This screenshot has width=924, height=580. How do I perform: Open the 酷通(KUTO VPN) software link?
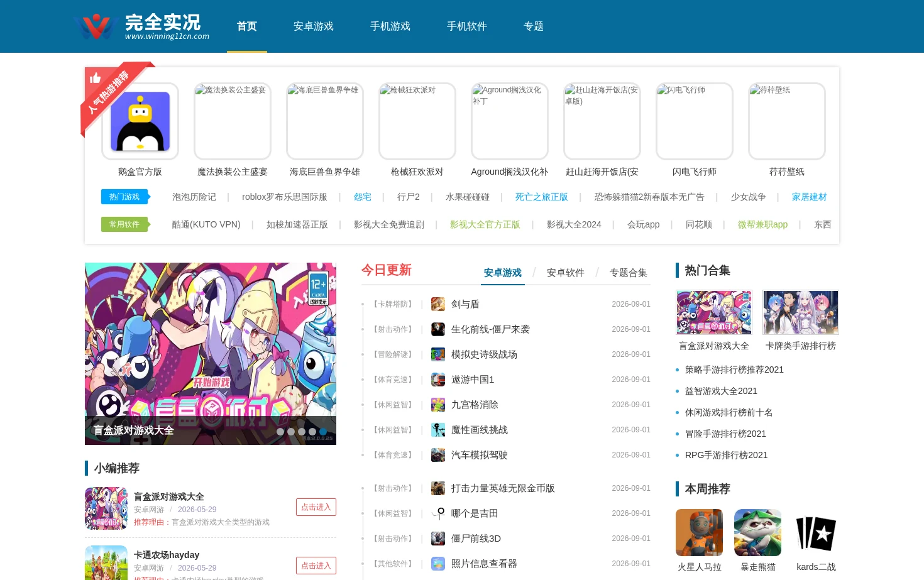[206, 224]
